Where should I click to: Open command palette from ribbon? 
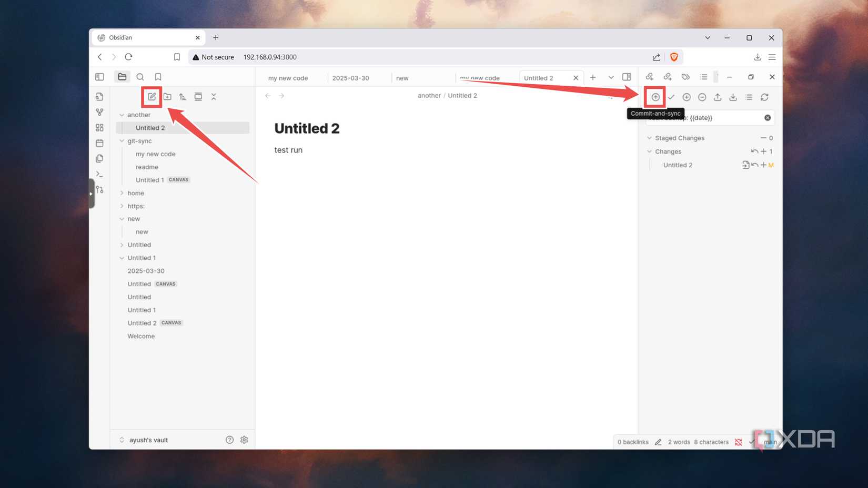pyautogui.click(x=99, y=174)
